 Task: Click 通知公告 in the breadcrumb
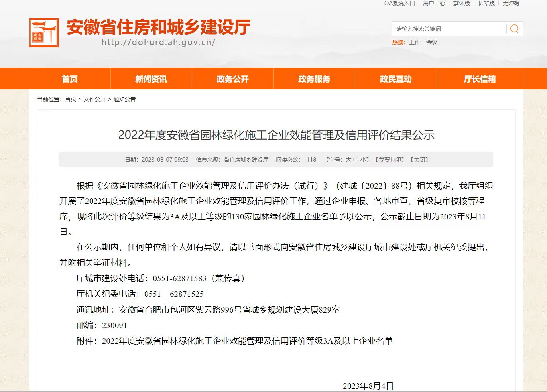click(x=124, y=99)
